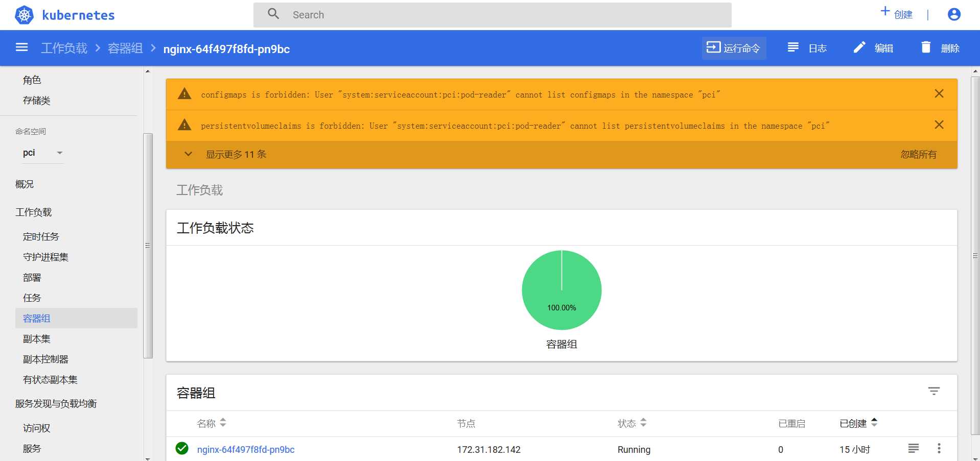
Task: Select 定时任务 in sidebar
Action: 41,237
